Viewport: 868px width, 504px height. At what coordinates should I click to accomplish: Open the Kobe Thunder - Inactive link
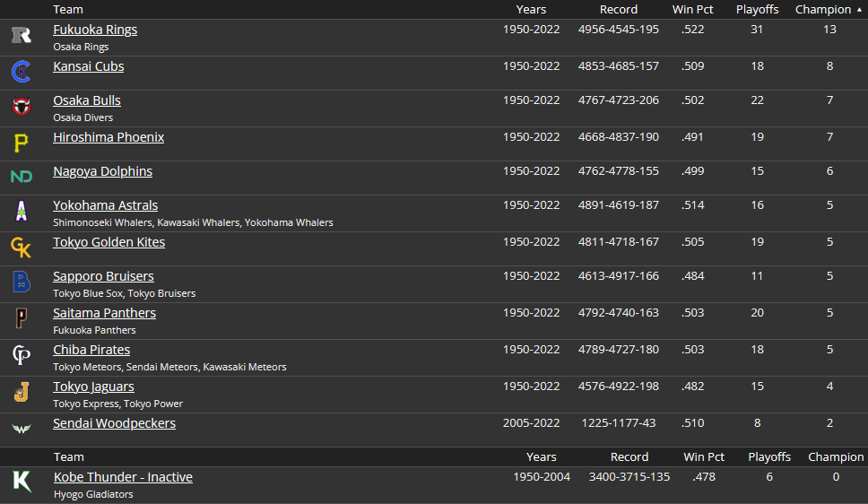123,477
